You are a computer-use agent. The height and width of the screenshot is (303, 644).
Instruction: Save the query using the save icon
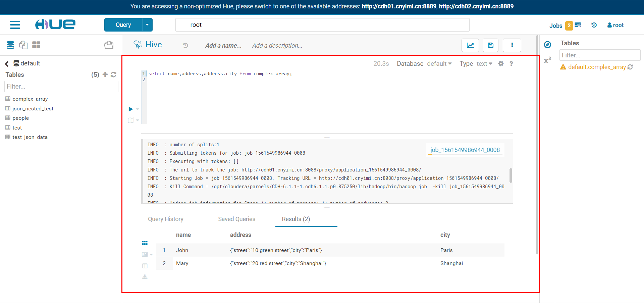pos(490,45)
